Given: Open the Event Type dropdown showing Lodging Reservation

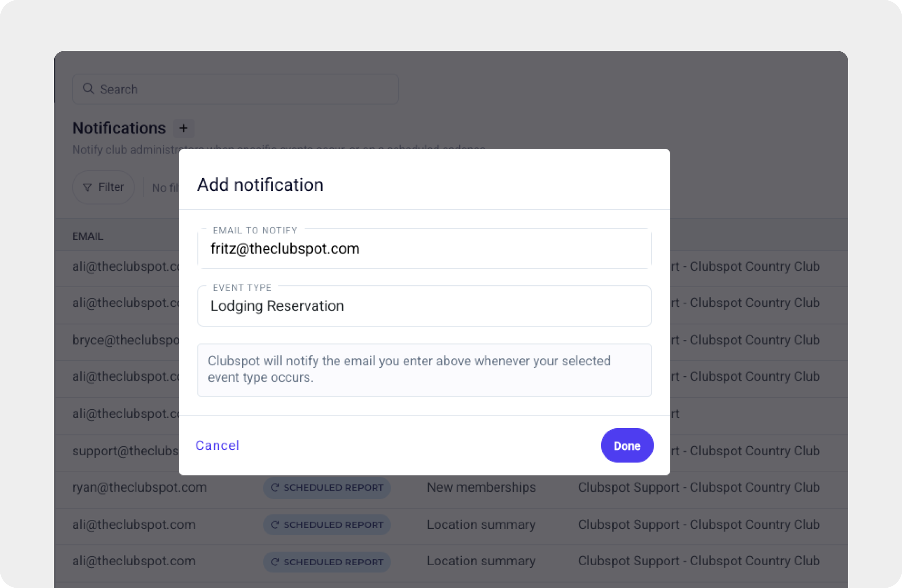Looking at the screenshot, I should coord(424,306).
